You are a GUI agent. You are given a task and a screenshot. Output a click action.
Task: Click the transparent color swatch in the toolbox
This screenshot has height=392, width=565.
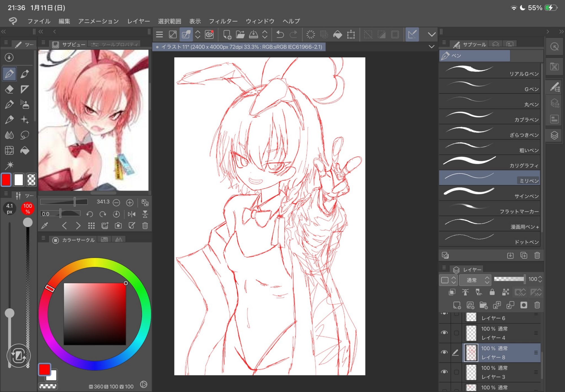pos(31,179)
